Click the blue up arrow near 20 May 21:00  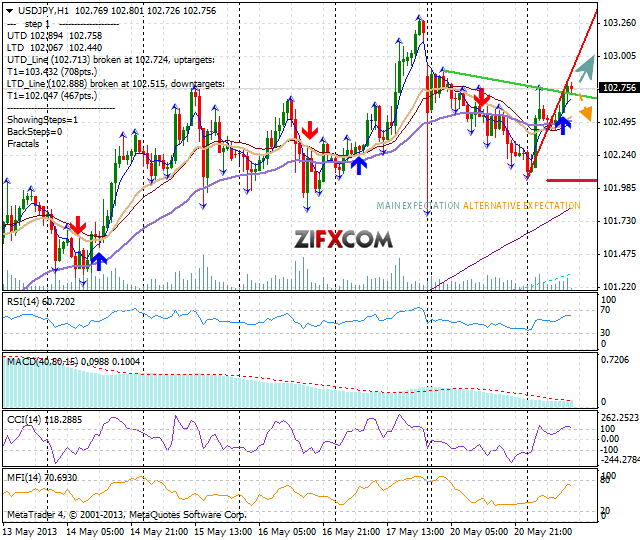[563, 125]
